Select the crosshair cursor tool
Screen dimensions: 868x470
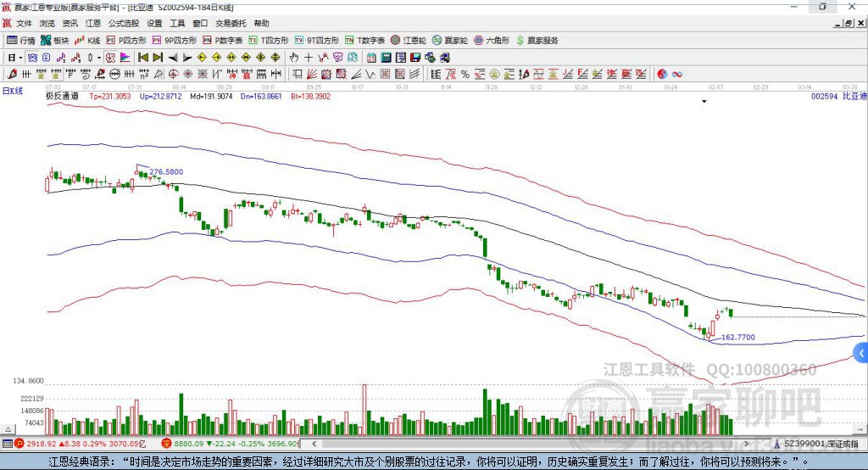pyautogui.click(x=309, y=58)
